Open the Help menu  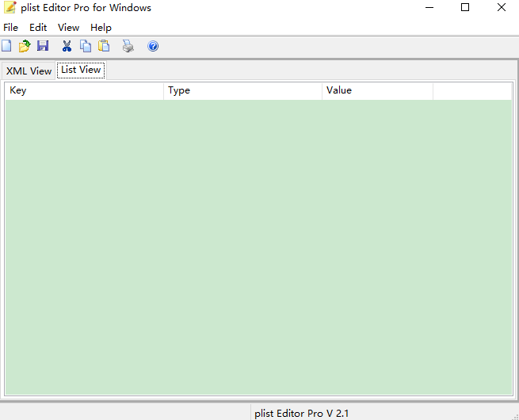pyautogui.click(x=101, y=28)
